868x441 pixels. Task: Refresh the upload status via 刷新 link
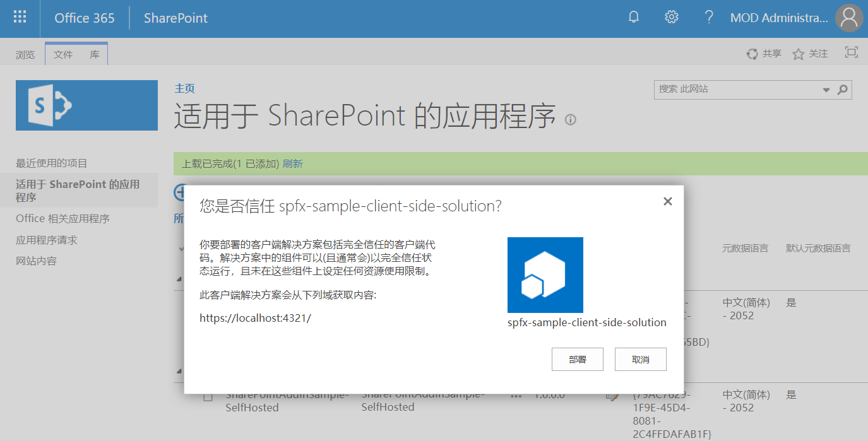[x=294, y=163]
